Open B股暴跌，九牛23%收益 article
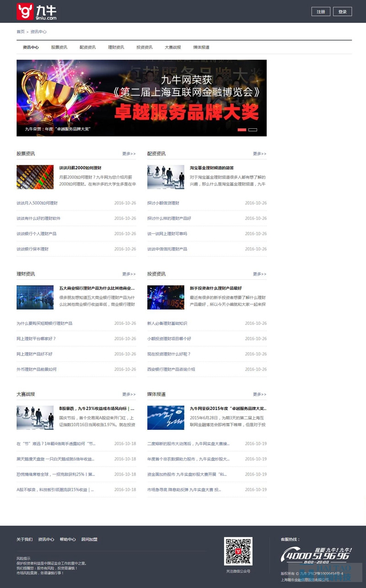 pyautogui.click(x=97, y=408)
